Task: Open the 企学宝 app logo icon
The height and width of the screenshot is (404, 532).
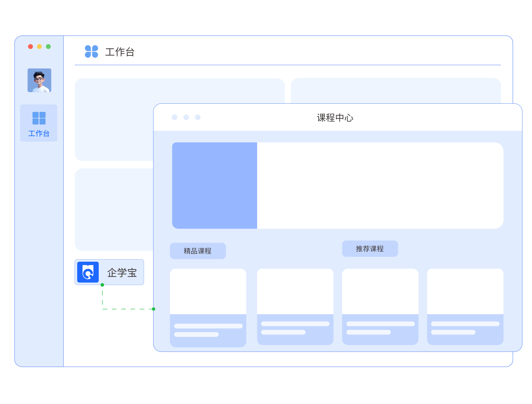Action: (88, 272)
